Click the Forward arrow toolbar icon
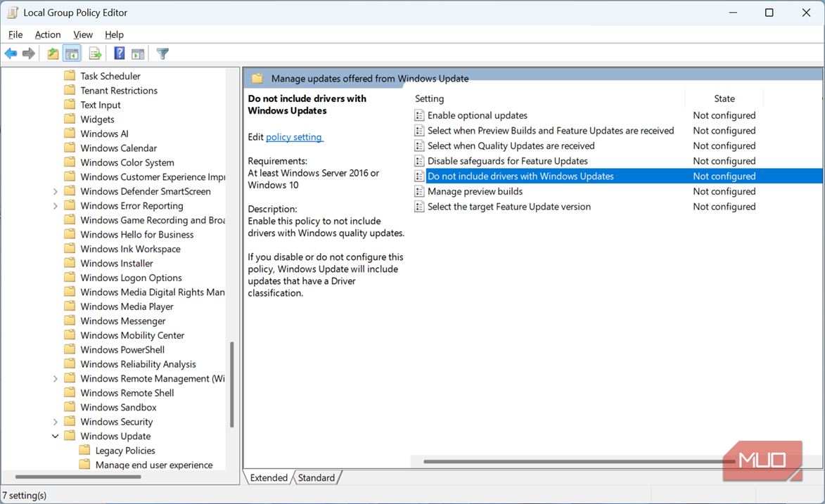The image size is (825, 504). pyautogui.click(x=29, y=53)
